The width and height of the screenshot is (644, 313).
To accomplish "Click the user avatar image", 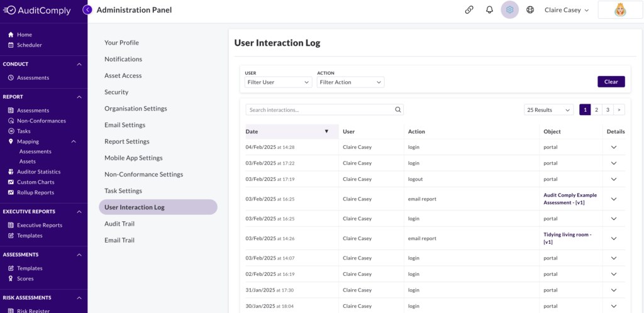I will (x=620, y=10).
